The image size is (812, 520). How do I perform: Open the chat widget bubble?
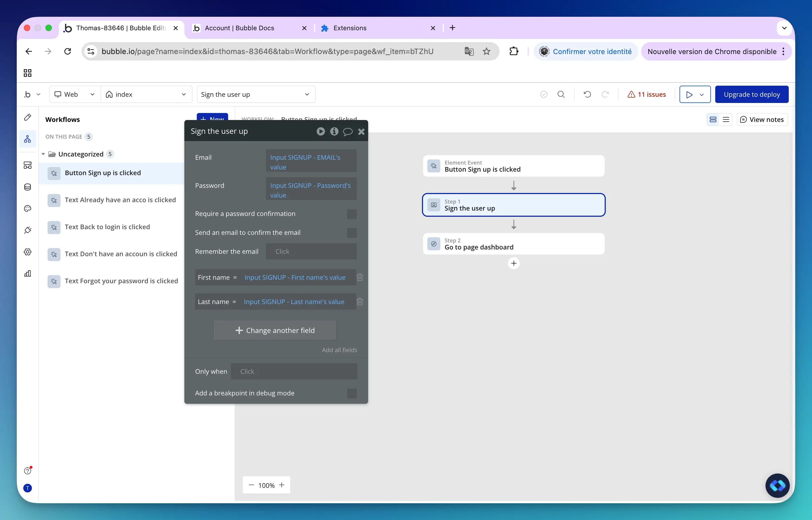tap(777, 486)
